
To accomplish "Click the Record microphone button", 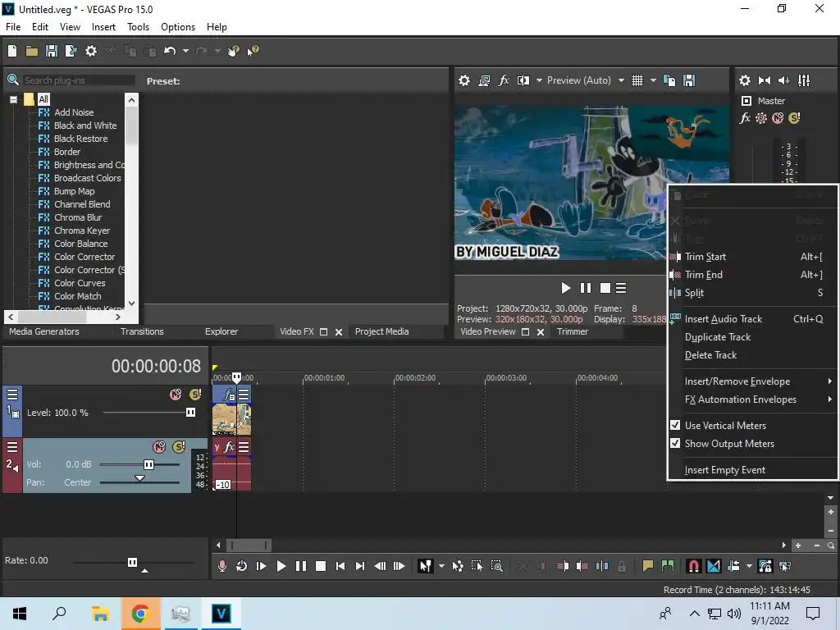I will tap(221, 566).
